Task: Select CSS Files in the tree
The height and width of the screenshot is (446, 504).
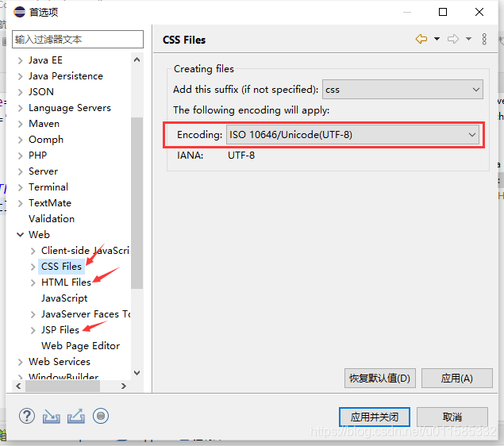Action: 61,267
